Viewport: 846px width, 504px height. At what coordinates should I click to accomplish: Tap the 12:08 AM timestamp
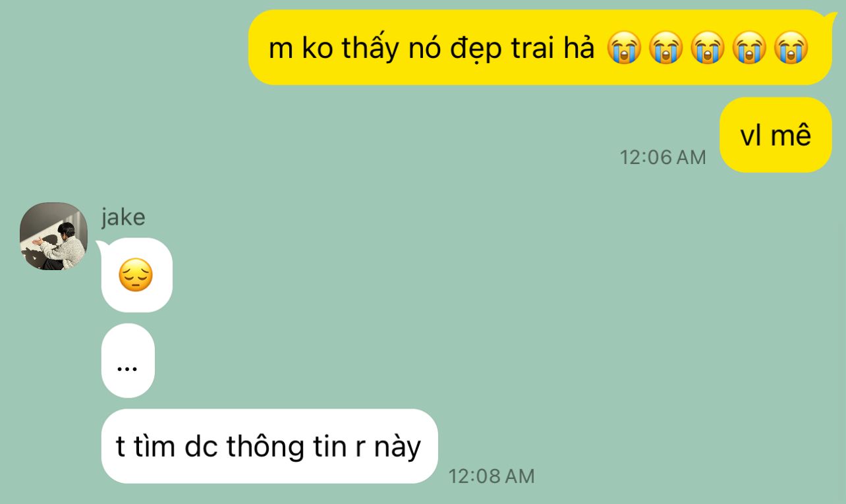click(492, 476)
